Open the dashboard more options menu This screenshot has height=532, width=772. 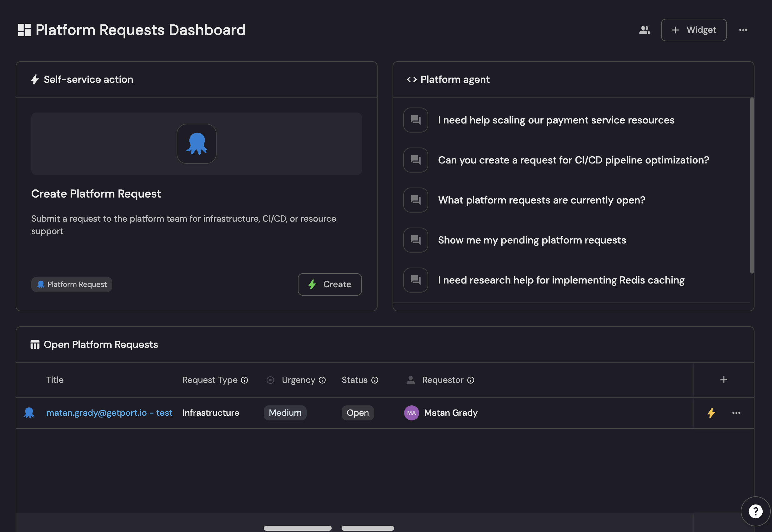pyautogui.click(x=743, y=30)
